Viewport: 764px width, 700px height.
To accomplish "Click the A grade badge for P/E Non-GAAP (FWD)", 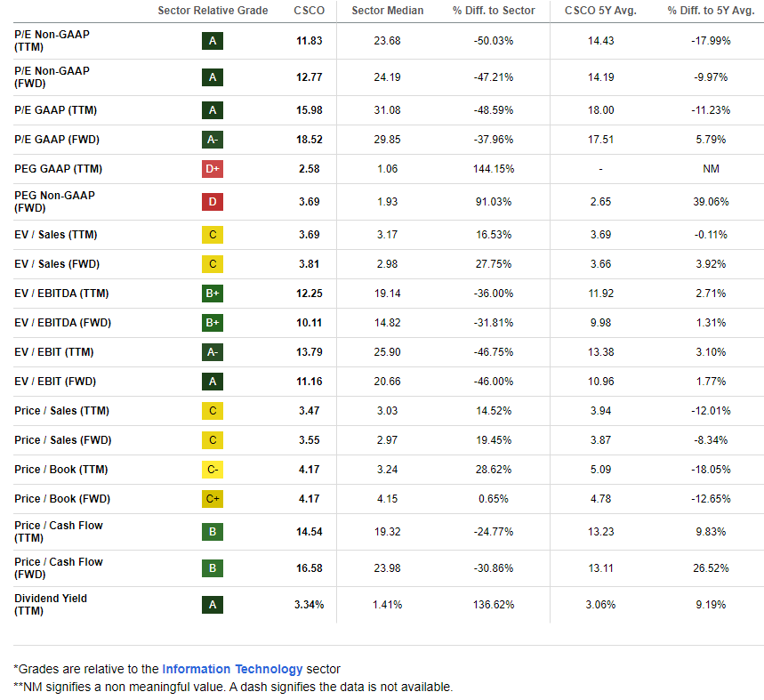I will click(213, 77).
